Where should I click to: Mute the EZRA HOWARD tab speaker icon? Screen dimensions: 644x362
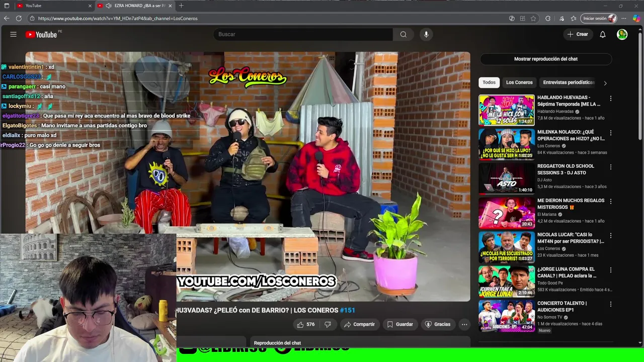[108, 6]
